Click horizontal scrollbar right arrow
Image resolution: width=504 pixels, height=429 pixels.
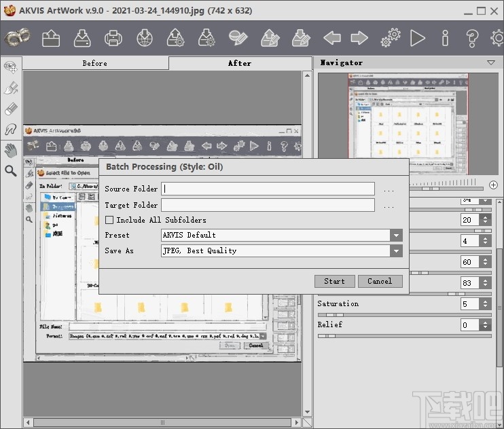(296, 422)
